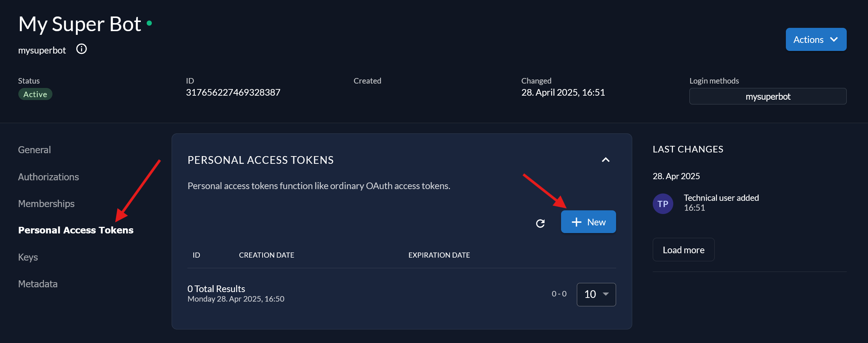The width and height of the screenshot is (868, 343).
Task: Click the green status dot beside My Super Bot
Action: [x=150, y=23]
